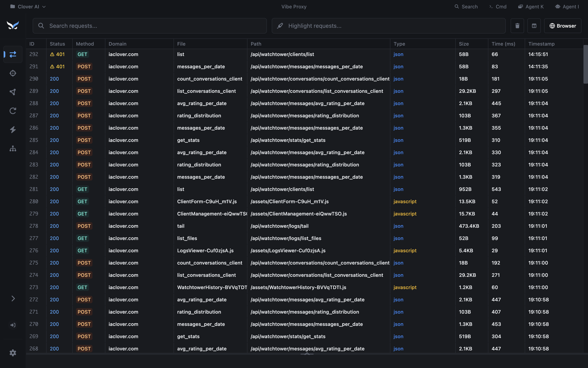The image size is (588, 368).
Task: Click the warning icon on request 292
Action: coord(52,54)
